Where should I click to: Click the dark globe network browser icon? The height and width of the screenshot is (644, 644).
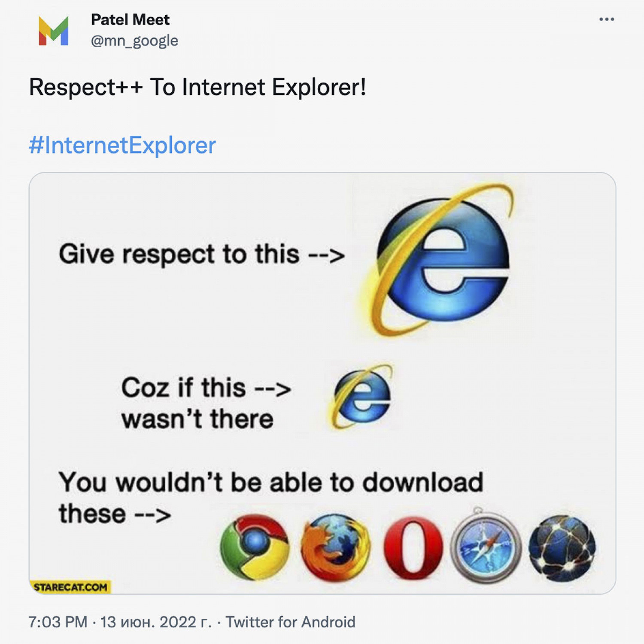pos(562,548)
